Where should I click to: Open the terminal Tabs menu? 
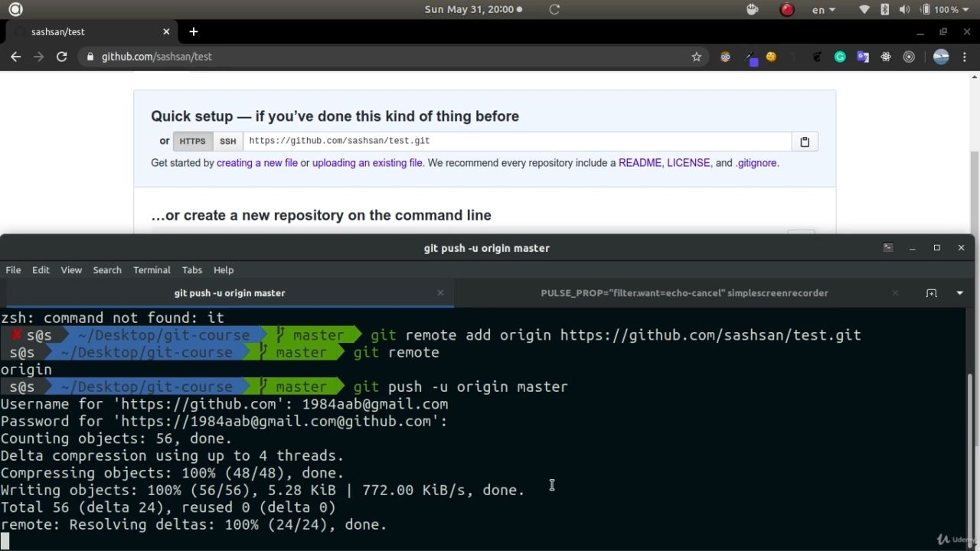(x=192, y=270)
